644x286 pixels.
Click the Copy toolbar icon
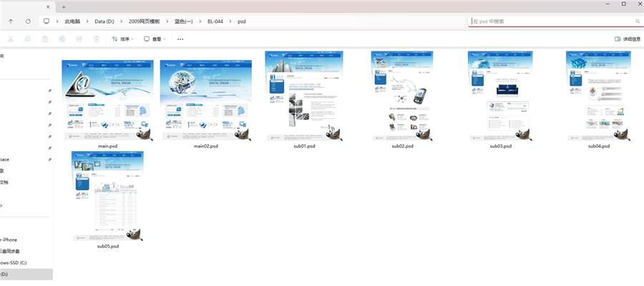click(27, 39)
